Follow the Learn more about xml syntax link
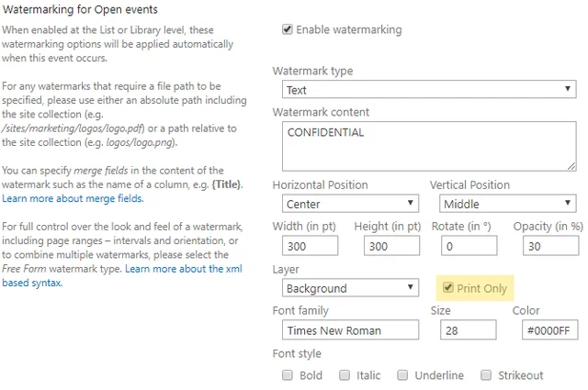Viewport: 588px width, 390px height. (x=122, y=275)
